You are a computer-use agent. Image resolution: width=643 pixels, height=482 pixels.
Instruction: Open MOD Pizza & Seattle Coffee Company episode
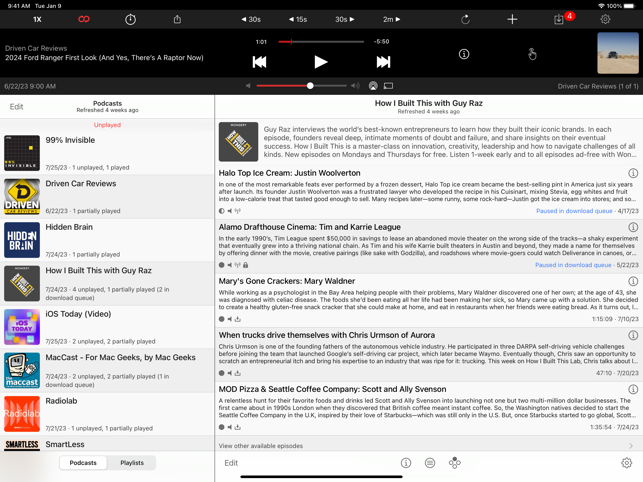[429, 409]
